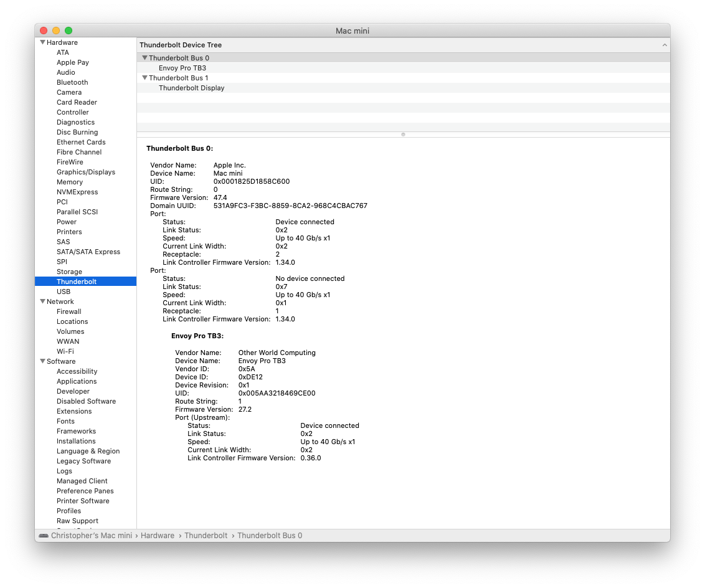Select the Thunderbolt Bus 1 row
The height and width of the screenshot is (588, 705).
tap(404, 78)
